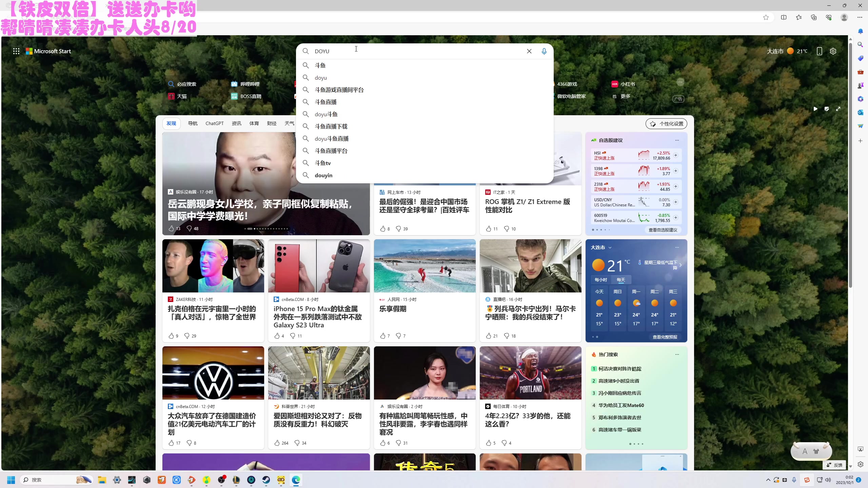Open the sidebar notifications bell

click(860, 31)
